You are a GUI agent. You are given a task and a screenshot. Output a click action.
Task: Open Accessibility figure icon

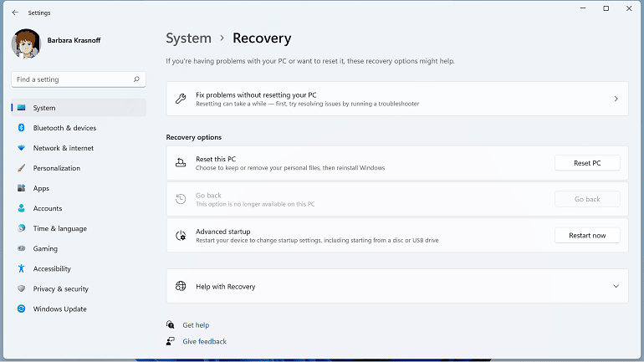coord(22,268)
